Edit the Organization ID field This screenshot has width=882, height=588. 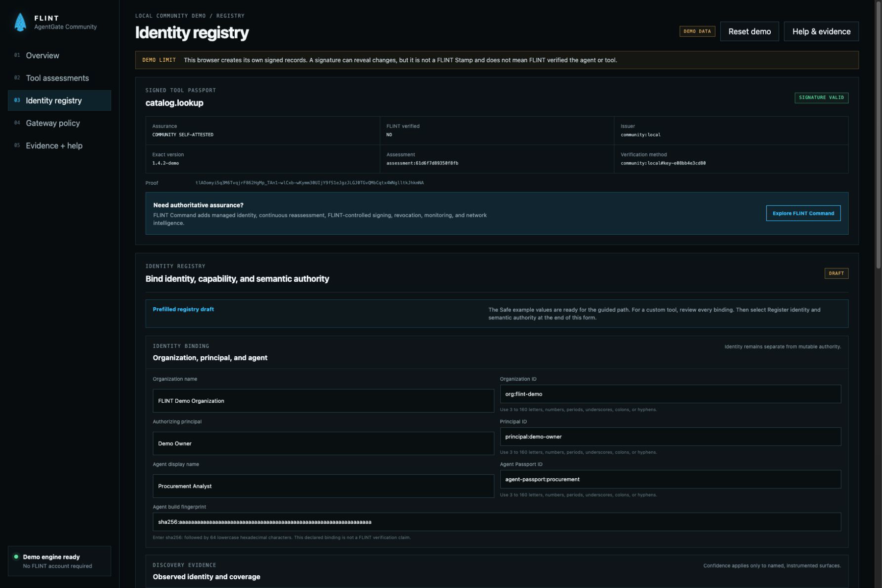click(x=670, y=394)
